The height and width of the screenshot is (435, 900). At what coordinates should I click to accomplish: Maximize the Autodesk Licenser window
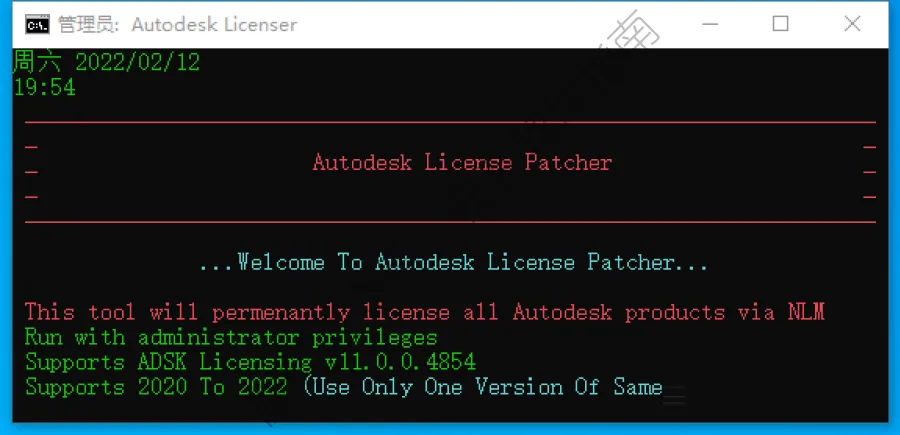tap(781, 24)
